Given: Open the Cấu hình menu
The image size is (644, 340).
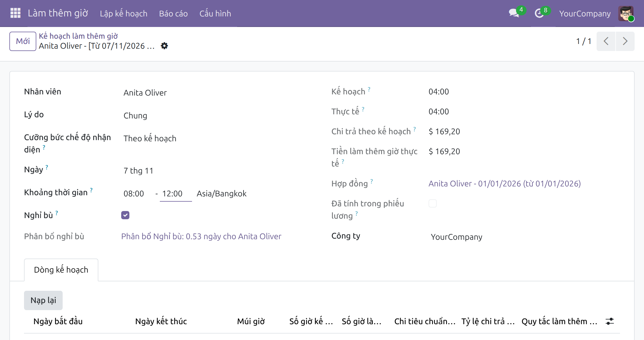Looking at the screenshot, I should [215, 13].
